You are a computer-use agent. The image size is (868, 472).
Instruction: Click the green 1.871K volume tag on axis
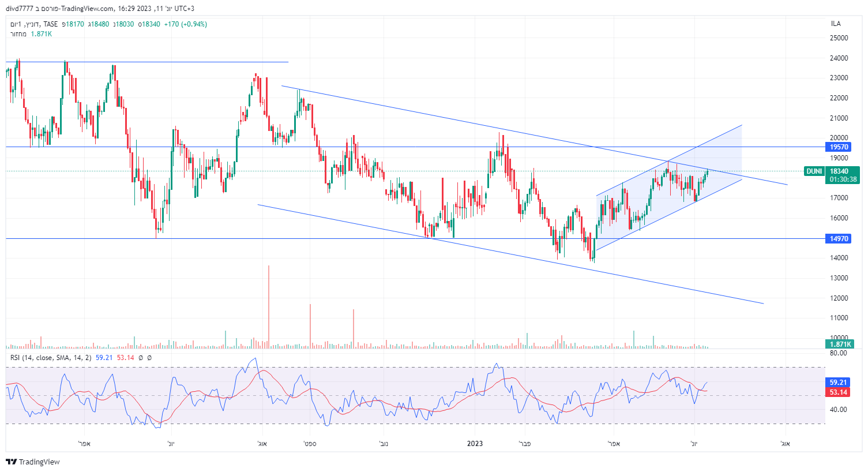840,344
